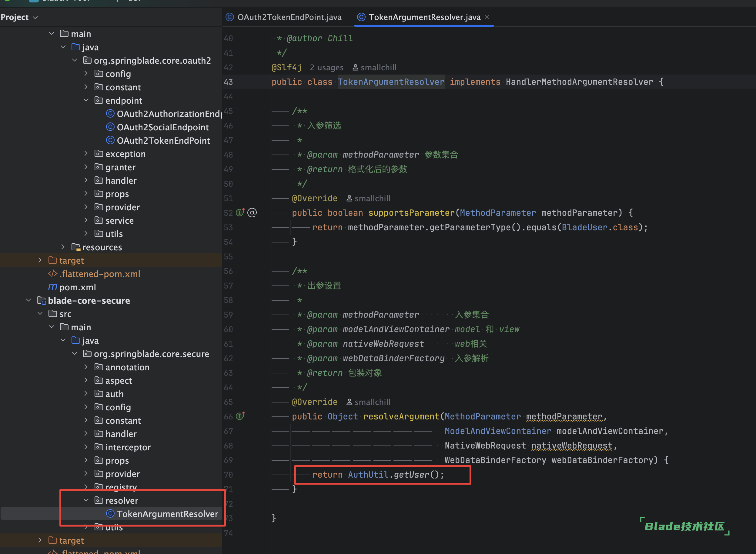Expand the granter package
Image resolution: width=756 pixels, height=554 pixels.
pyautogui.click(x=86, y=167)
